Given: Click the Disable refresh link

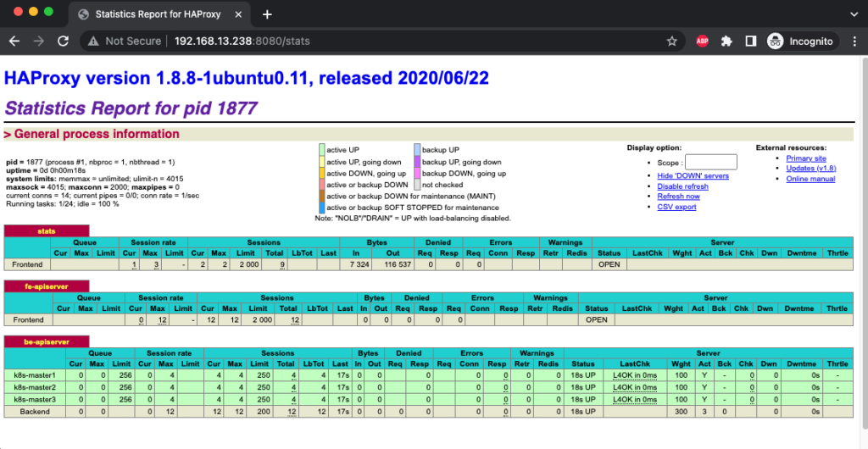Looking at the screenshot, I should click(x=682, y=186).
